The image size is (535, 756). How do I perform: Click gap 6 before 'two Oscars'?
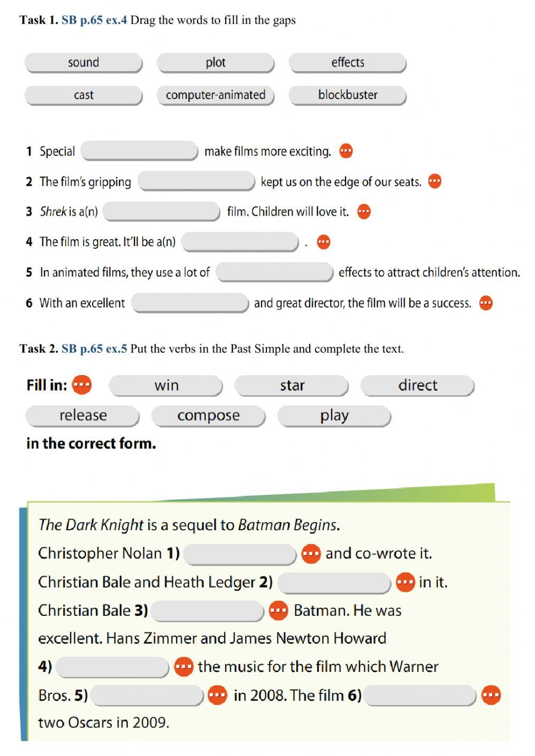(x=421, y=696)
